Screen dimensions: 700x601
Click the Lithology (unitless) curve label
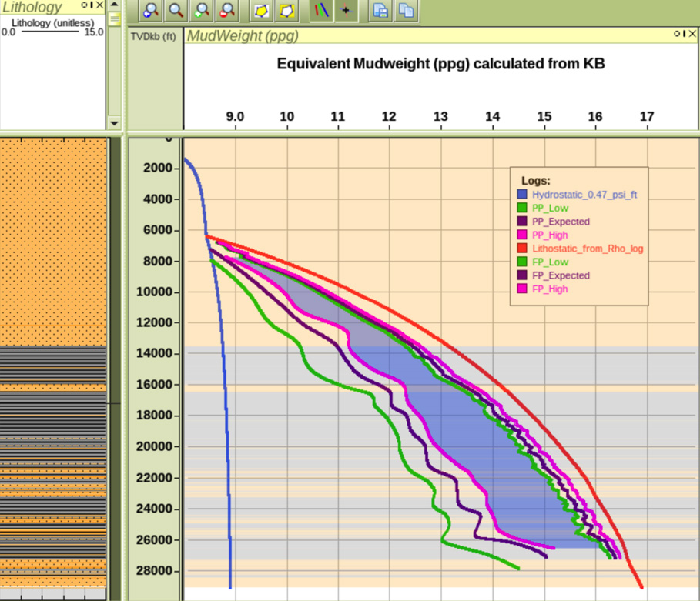[52, 23]
